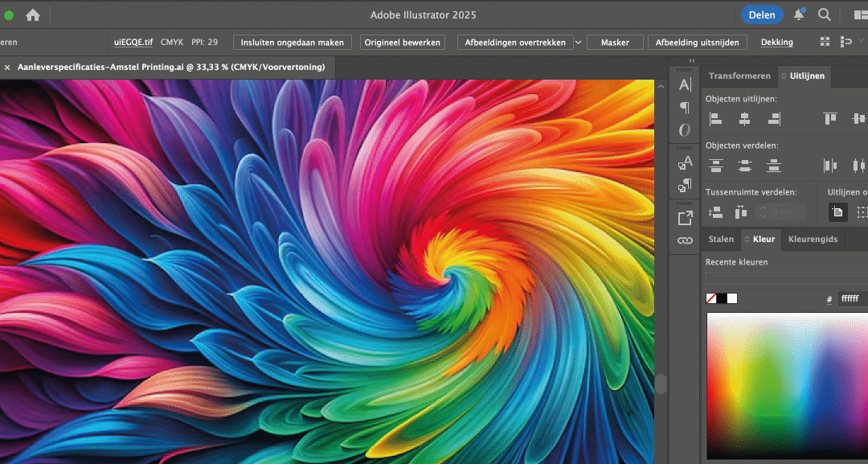Open the linked file uiEGQE.tif link

[x=133, y=42]
